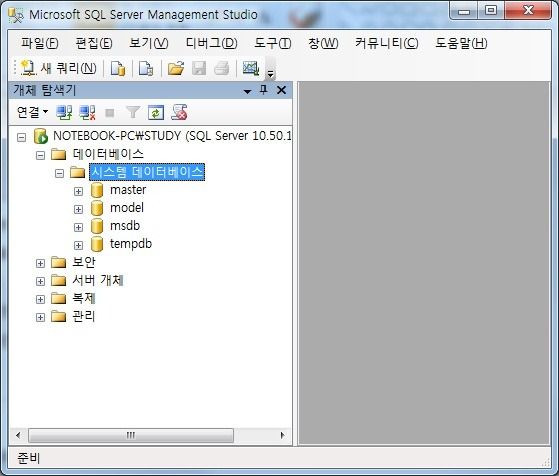This screenshot has height=476, width=559.
Task: Click the 준비 status bar text
Action: tap(29, 458)
